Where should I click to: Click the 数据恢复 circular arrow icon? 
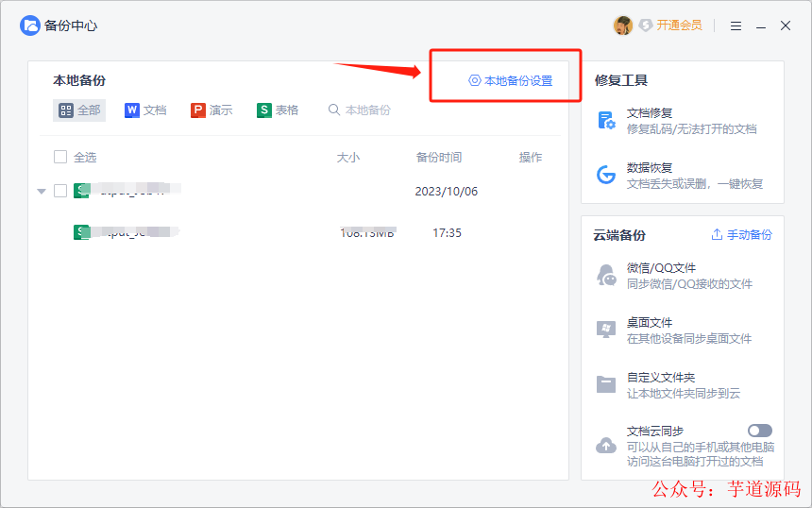tap(606, 175)
